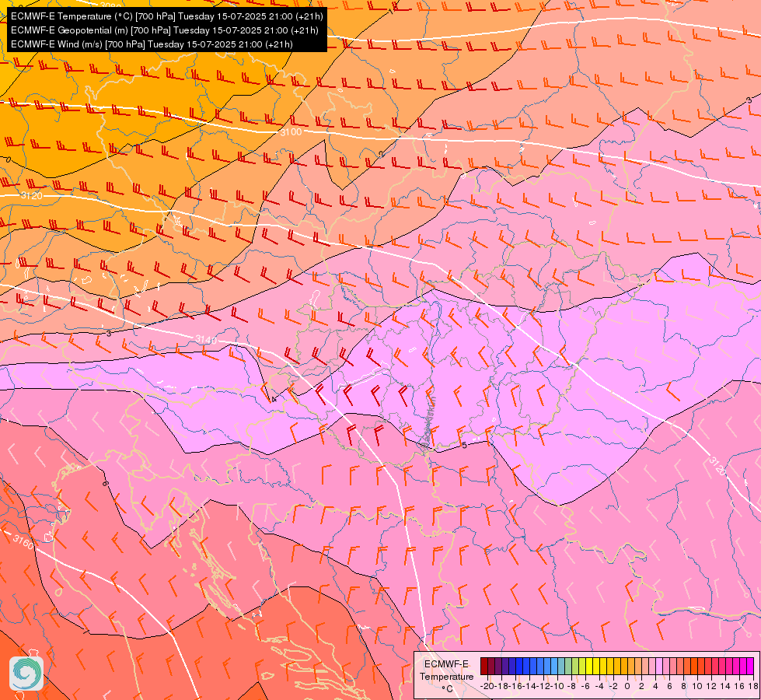Click the legend tick label 16
The image size is (761, 700).
739,686
